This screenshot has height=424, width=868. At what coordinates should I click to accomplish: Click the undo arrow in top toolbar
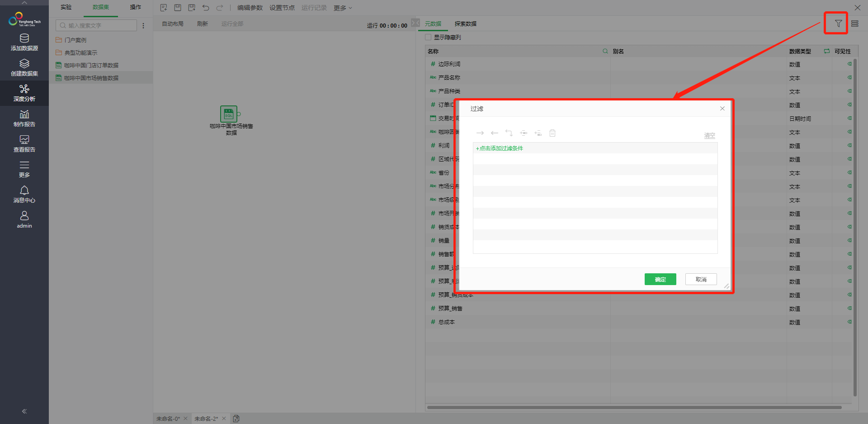click(206, 8)
